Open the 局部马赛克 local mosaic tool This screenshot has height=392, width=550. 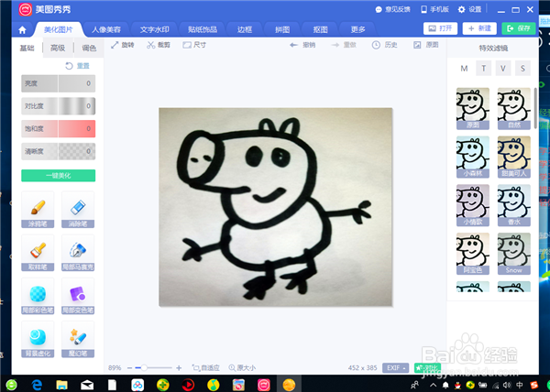tap(78, 253)
